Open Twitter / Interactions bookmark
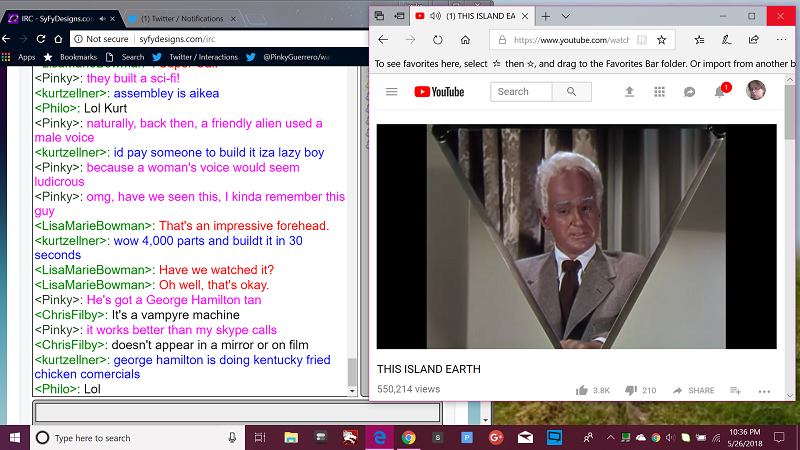 click(x=195, y=57)
